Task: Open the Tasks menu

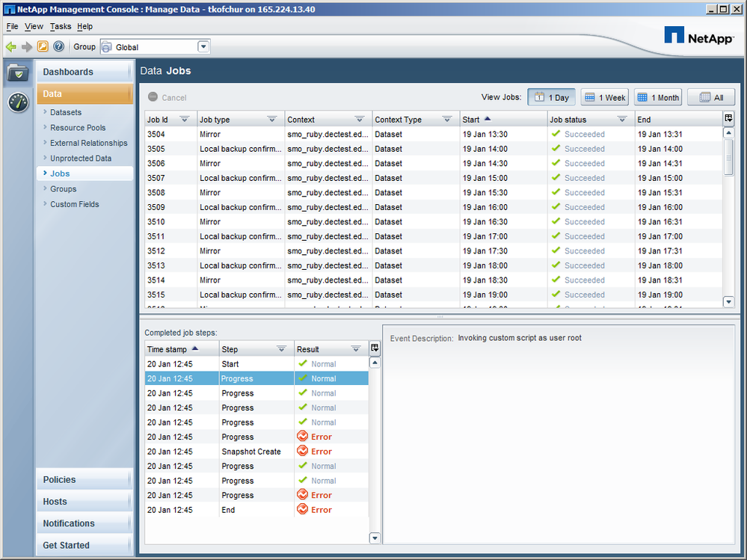Action: pyautogui.click(x=61, y=26)
